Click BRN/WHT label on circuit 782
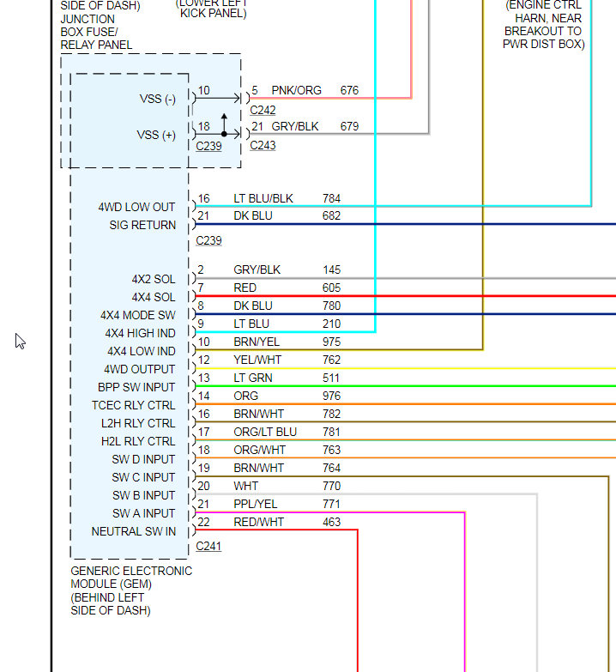The width and height of the screenshot is (616, 672). pos(259,414)
